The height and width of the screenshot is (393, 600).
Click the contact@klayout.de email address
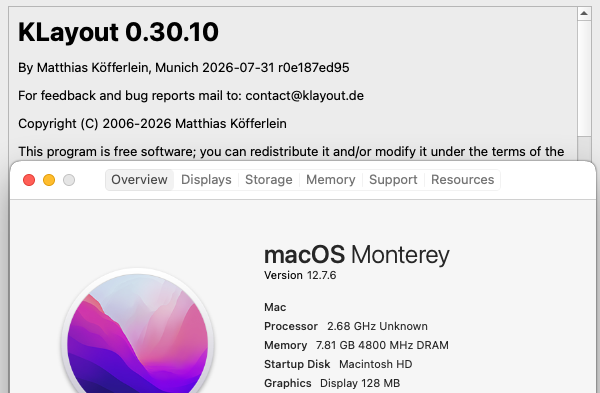(x=304, y=96)
